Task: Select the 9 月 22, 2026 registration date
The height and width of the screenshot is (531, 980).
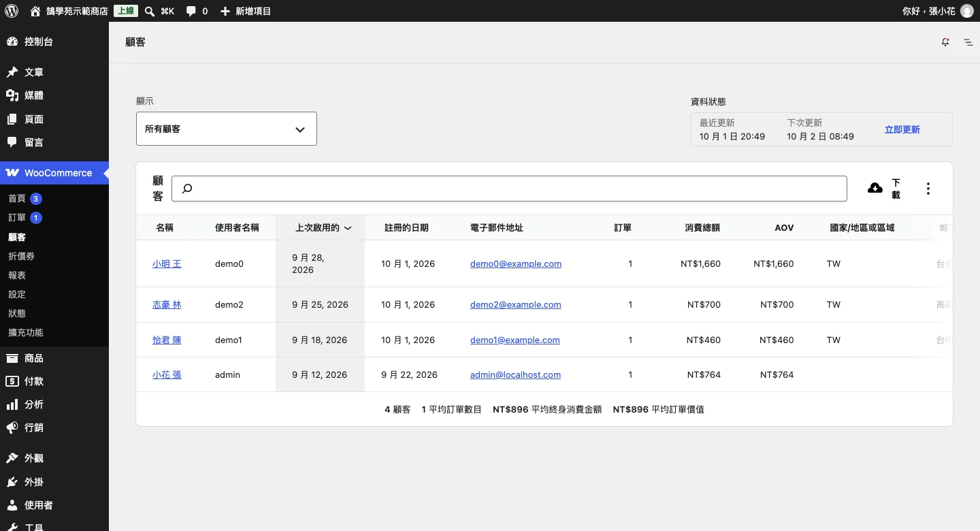Action: pyautogui.click(x=409, y=375)
